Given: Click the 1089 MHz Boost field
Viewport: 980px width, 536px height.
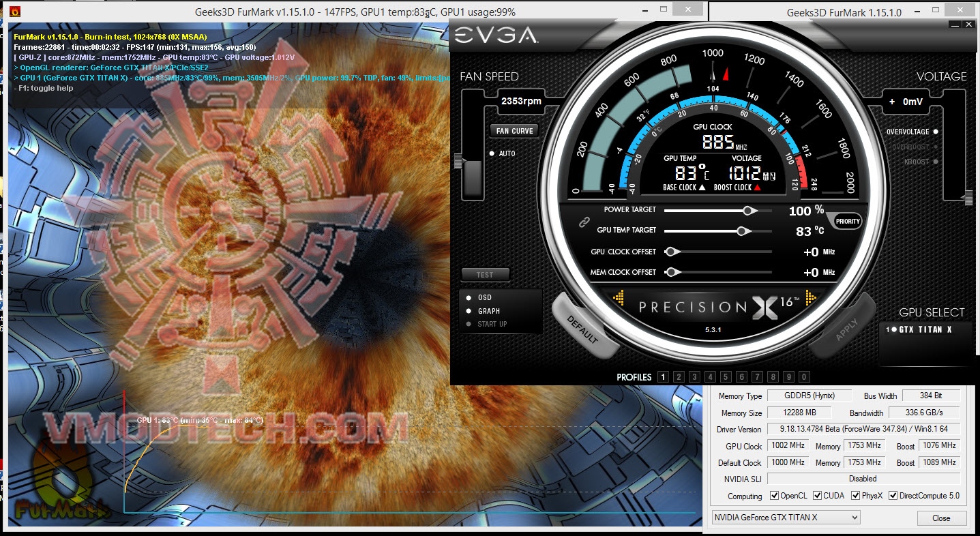Looking at the screenshot, I should click(x=940, y=462).
